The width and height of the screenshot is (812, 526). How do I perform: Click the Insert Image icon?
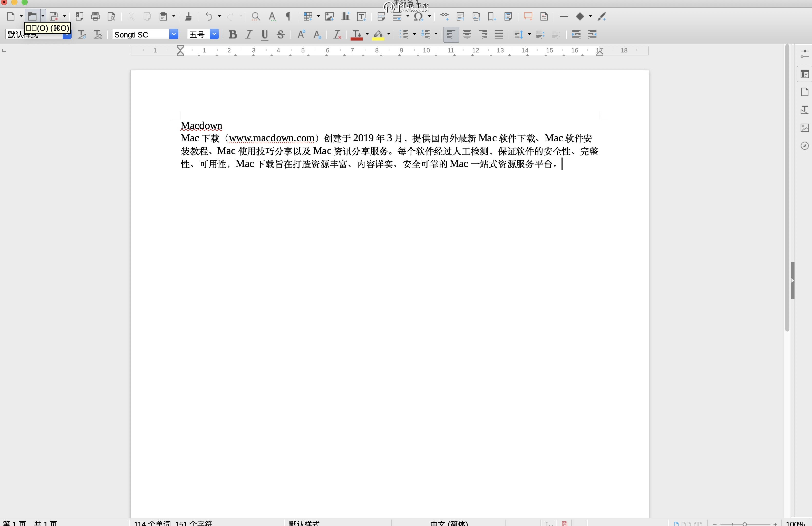pyautogui.click(x=329, y=16)
